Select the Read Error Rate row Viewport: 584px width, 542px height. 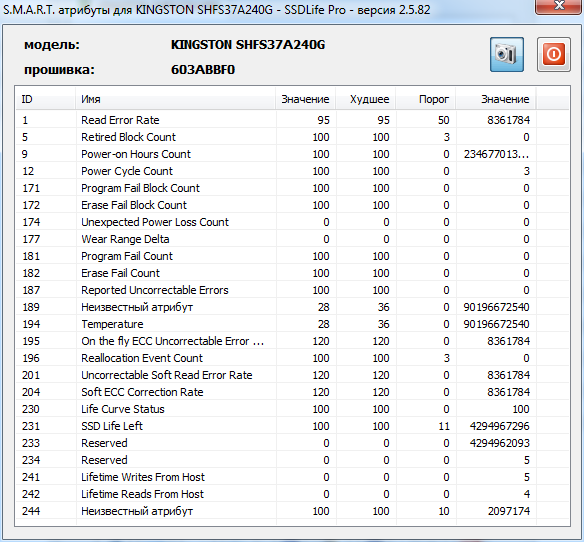[292, 120]
